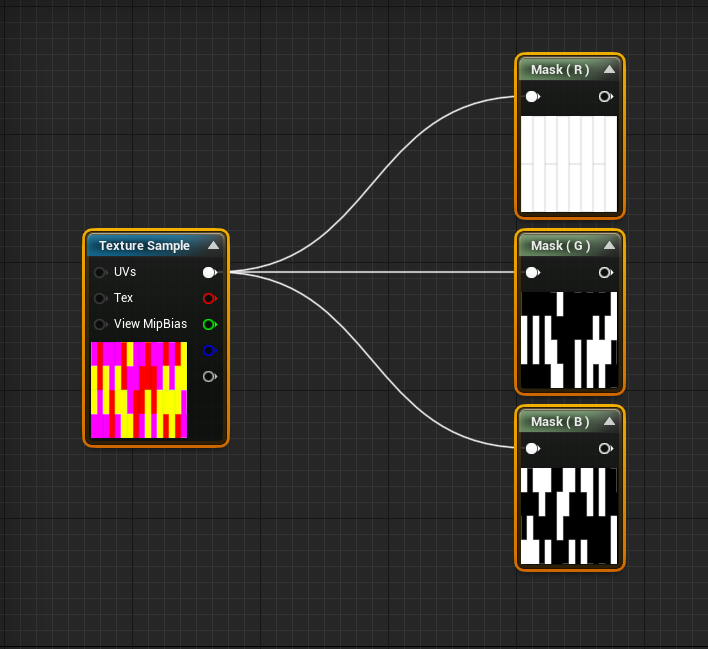Click the View MipBias label

point(150,324)
